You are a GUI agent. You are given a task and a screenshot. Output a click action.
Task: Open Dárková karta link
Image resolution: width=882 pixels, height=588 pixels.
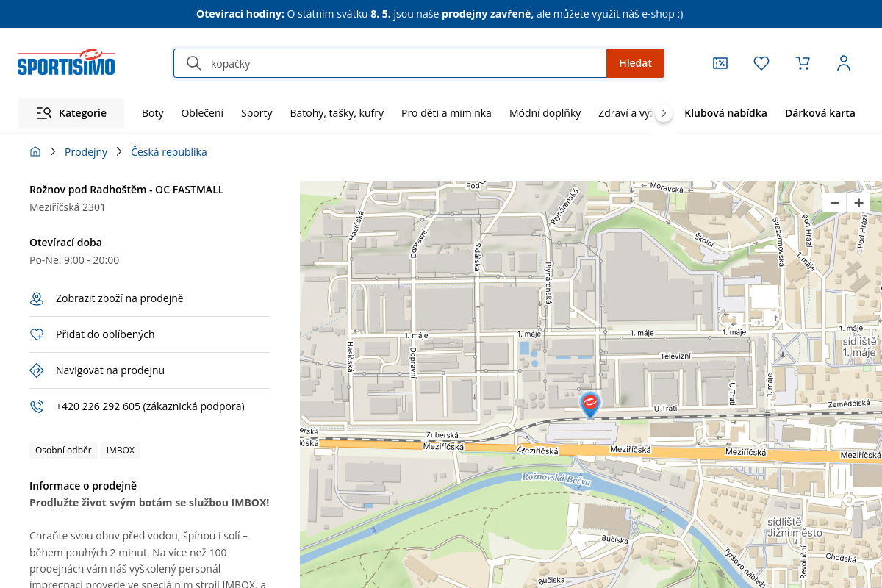pos(820,113)
